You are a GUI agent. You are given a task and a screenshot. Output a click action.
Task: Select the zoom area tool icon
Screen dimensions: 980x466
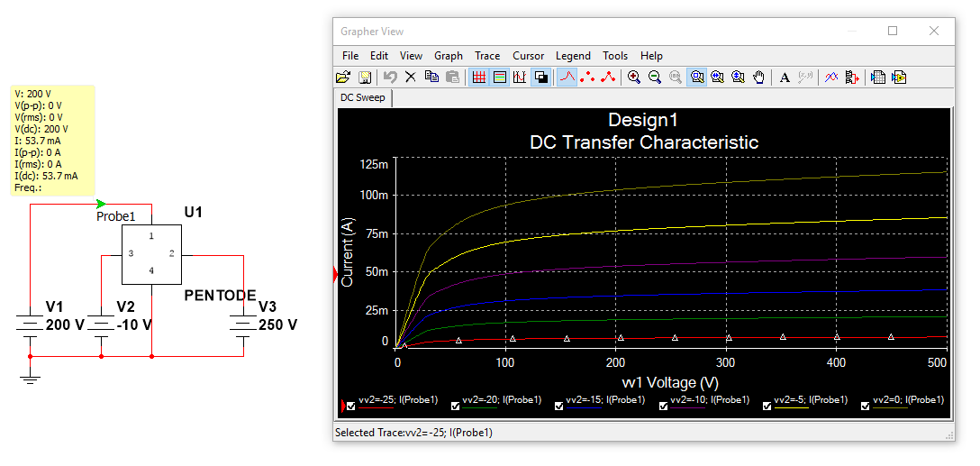coord(697,78)
